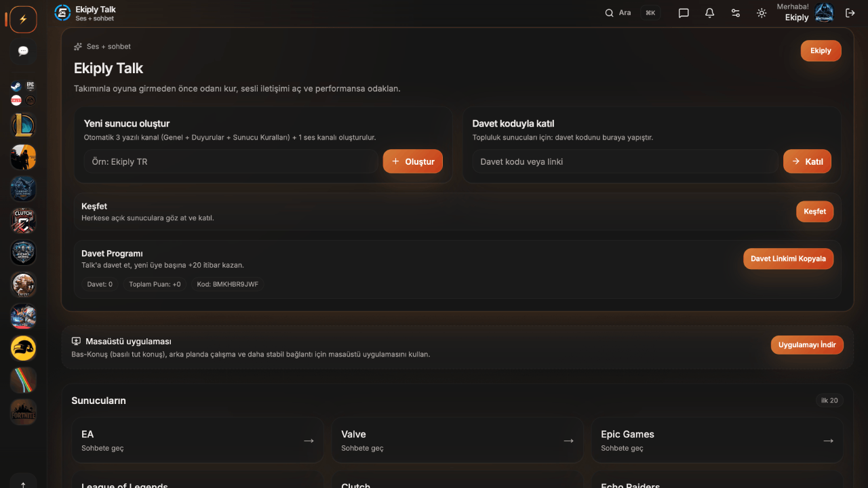Click the Uygulamayı İndir button
This screenshot has height=488, width=868.
pos(807,344)
